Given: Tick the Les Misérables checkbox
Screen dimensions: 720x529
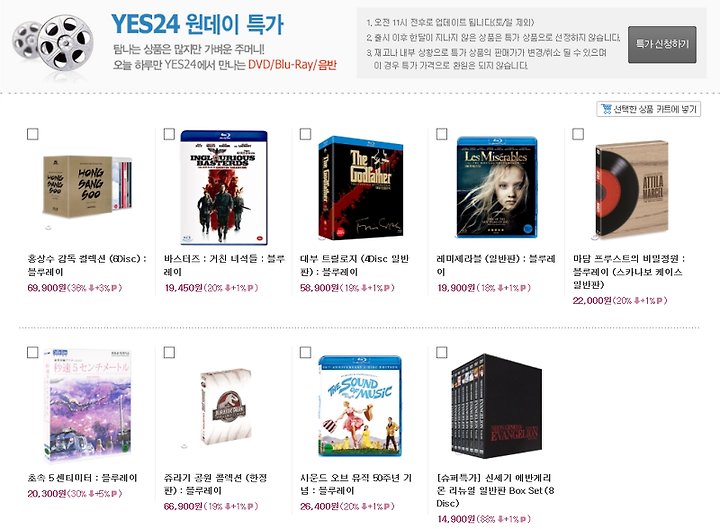Looking at the screenshot, I should point(442,134).
